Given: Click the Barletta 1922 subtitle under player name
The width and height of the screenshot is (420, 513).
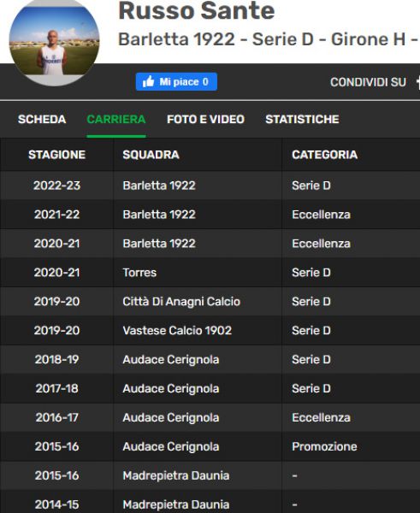Looking at the screenshot, I should [177, 39].
